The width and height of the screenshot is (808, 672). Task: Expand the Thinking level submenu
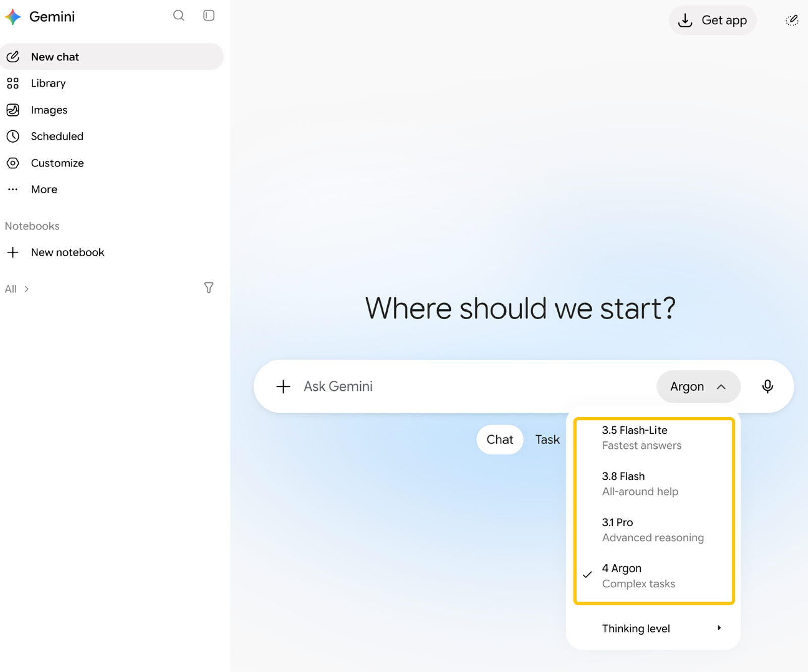point(654,629)
